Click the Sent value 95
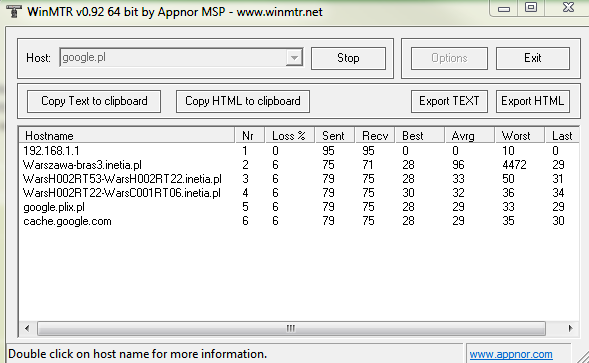This screenshot has width=589, height=363. [328, 151]
